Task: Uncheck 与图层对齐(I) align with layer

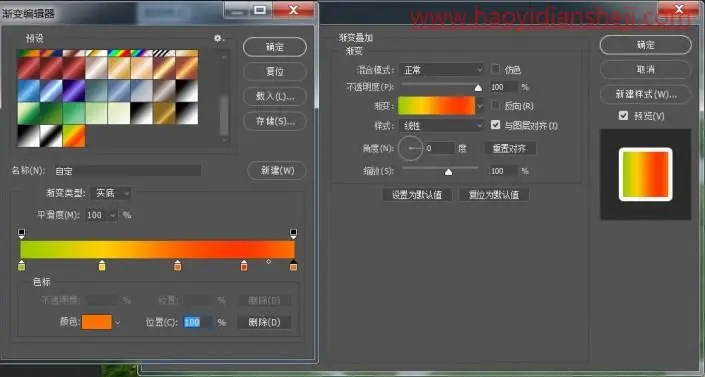Action: pyautogui.click(x=495, y=125)
